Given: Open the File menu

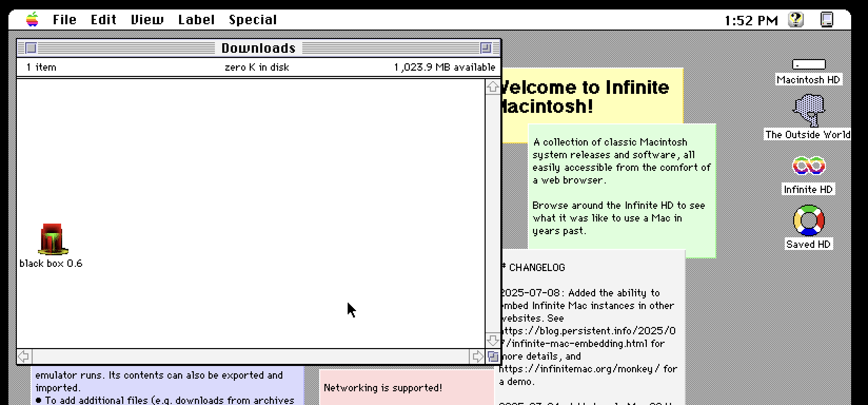Looking at the screenshot, I should pyautogui.click(x=65, y=20).
